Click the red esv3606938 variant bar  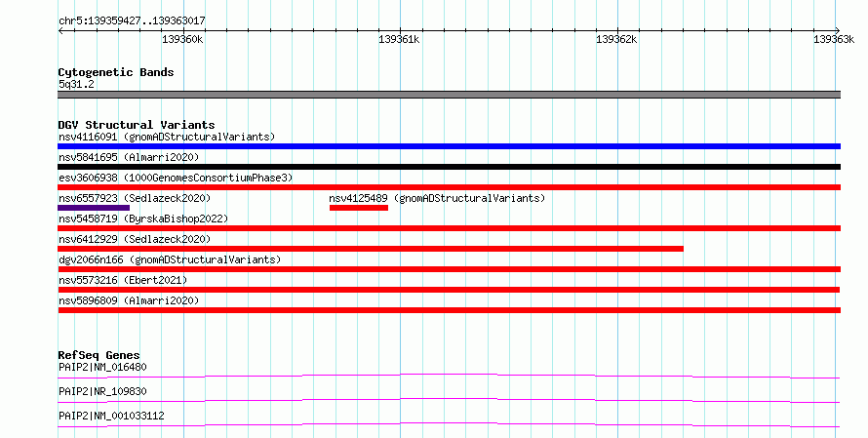[x=449, y=187]
